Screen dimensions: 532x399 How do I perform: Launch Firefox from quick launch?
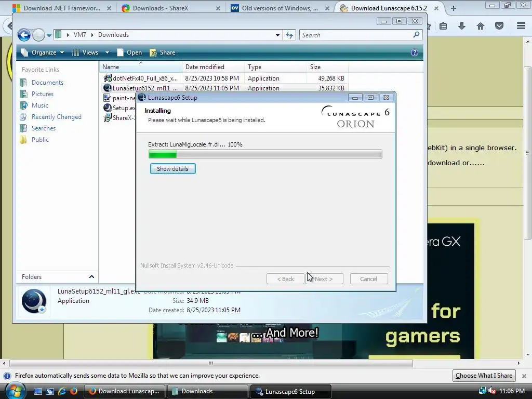pos(74,392)
